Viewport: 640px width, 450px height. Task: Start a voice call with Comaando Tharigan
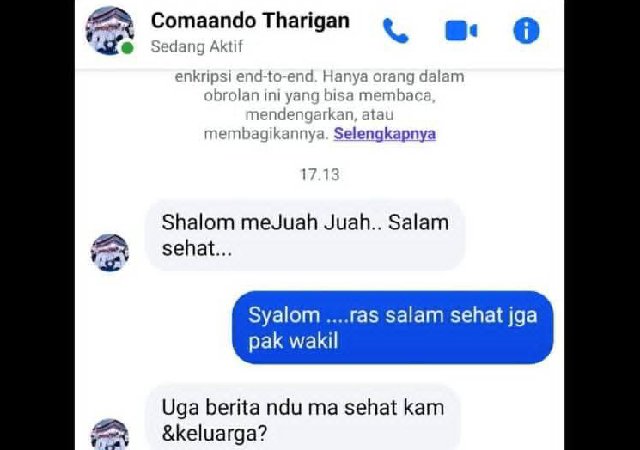(x=395, y=31)
